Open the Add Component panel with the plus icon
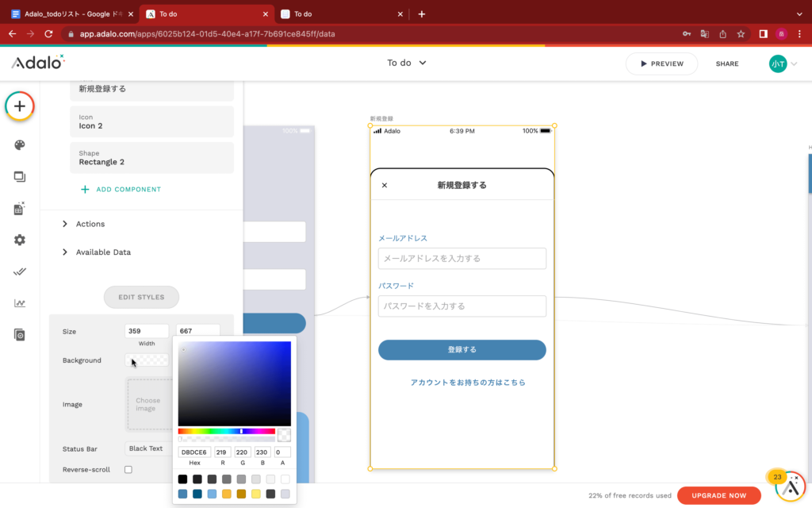 [x=19, y=106]
